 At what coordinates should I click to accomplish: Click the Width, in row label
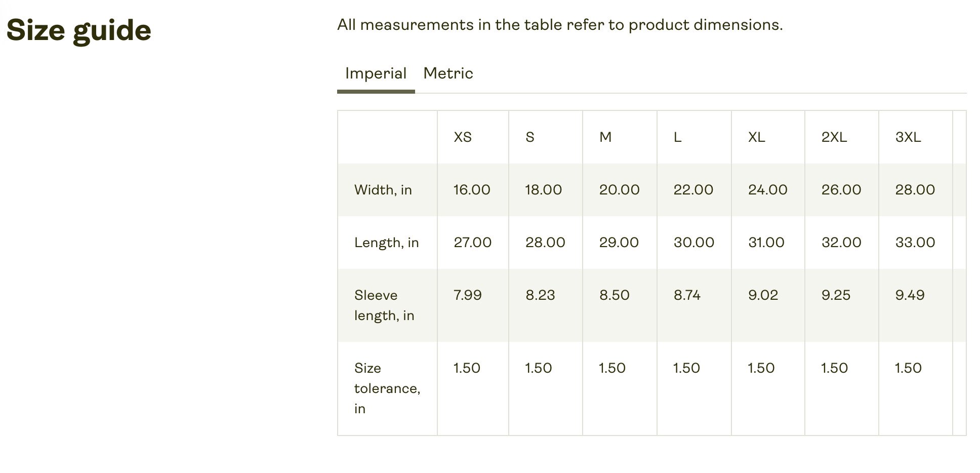point(383,190)
